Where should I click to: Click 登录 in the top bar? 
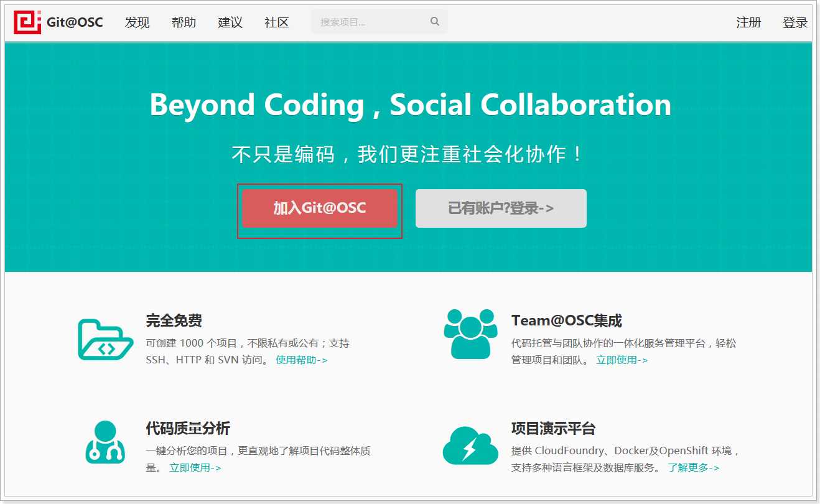point(795,22)
